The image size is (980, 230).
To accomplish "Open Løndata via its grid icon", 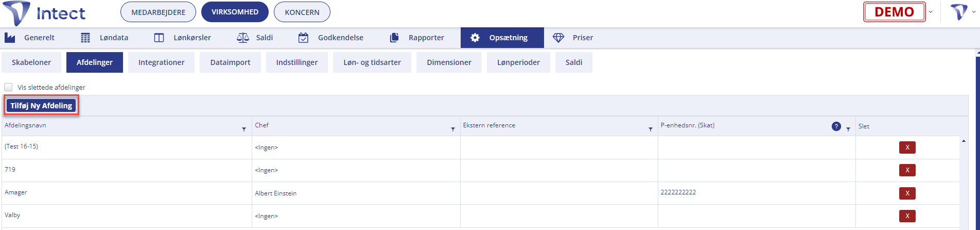I will (x=85, y=38).
